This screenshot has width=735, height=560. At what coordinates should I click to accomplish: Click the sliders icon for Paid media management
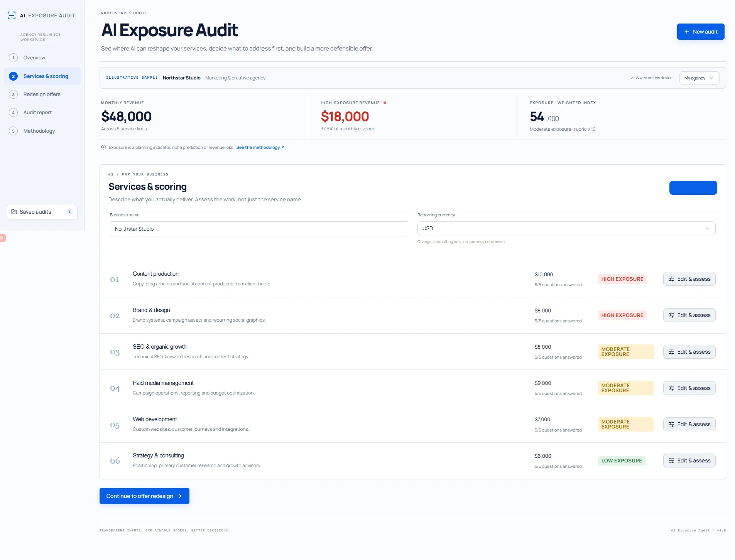tap(671, 388)
